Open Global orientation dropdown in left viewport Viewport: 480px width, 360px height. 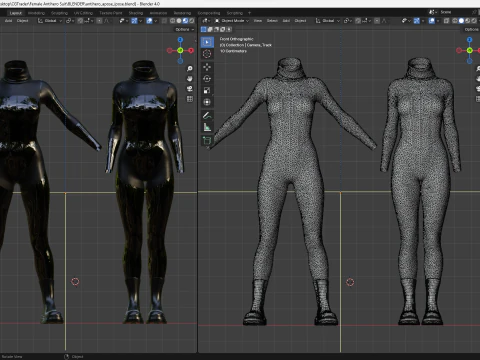(x=50, y=21)
